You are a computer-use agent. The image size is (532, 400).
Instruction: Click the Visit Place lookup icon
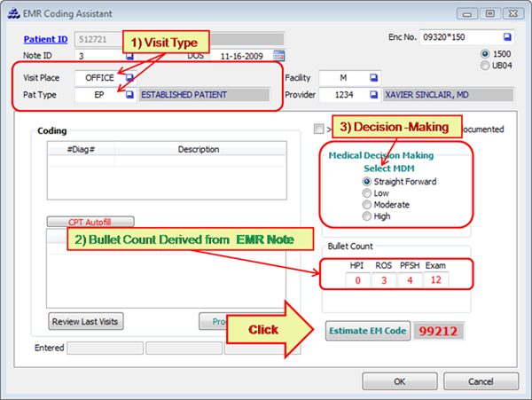129,78
